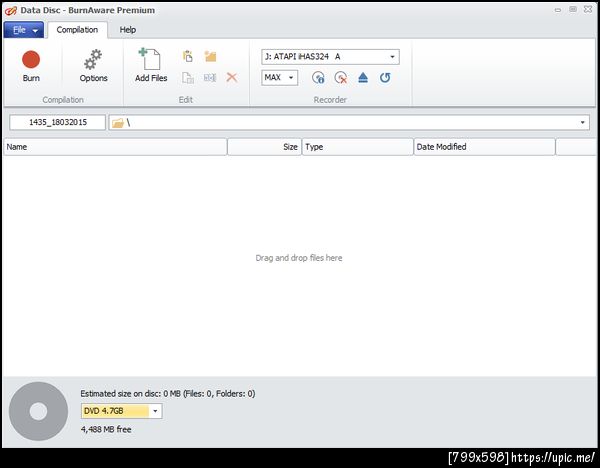This screenshot has width=600, height=468.
Task: Sort by the Date Modified column header
Action: click(x=484, y=147)
